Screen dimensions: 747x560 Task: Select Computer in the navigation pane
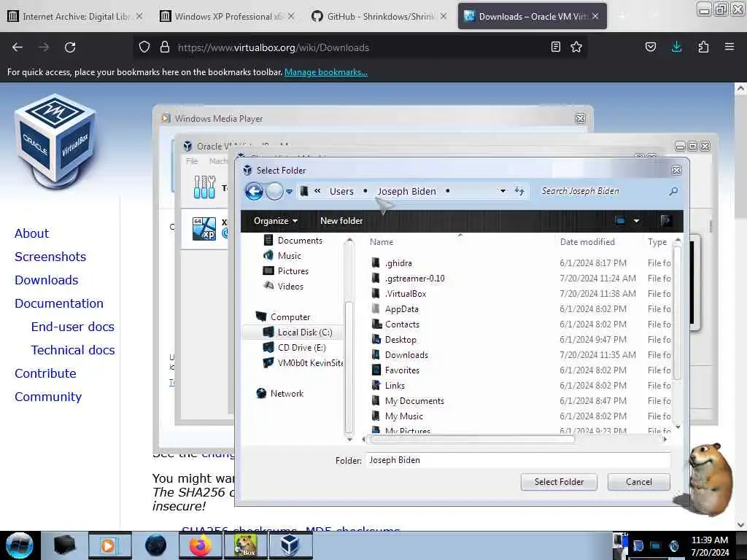pos(290,317)
